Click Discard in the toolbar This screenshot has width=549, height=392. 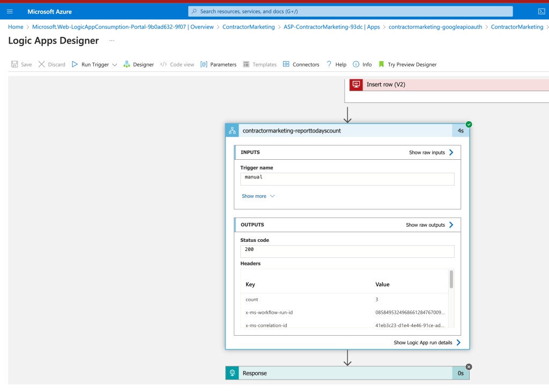(x=52, y=64)
